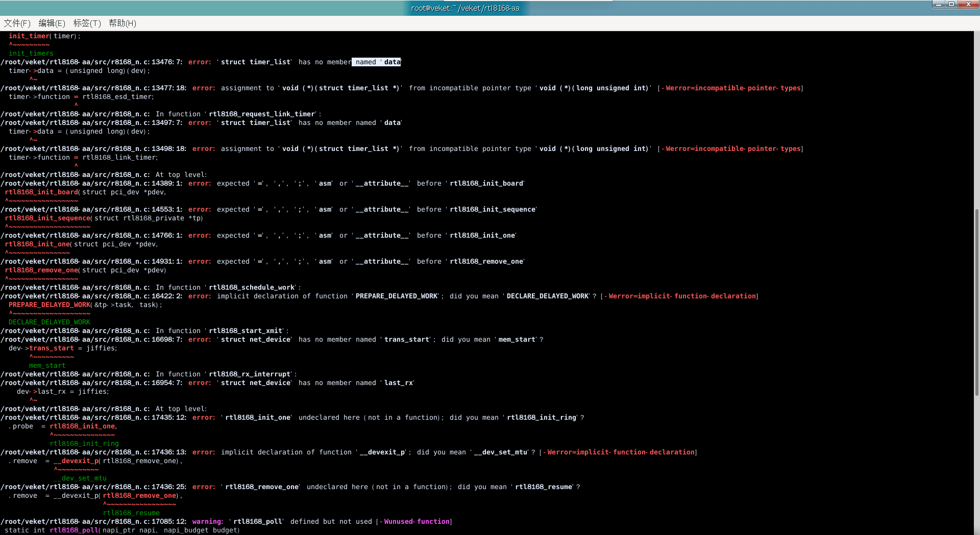Click red text rtl8168_init_sequence(
This screenshot has width=980, height=535.
pyautogui.click(x=48, y=218)
